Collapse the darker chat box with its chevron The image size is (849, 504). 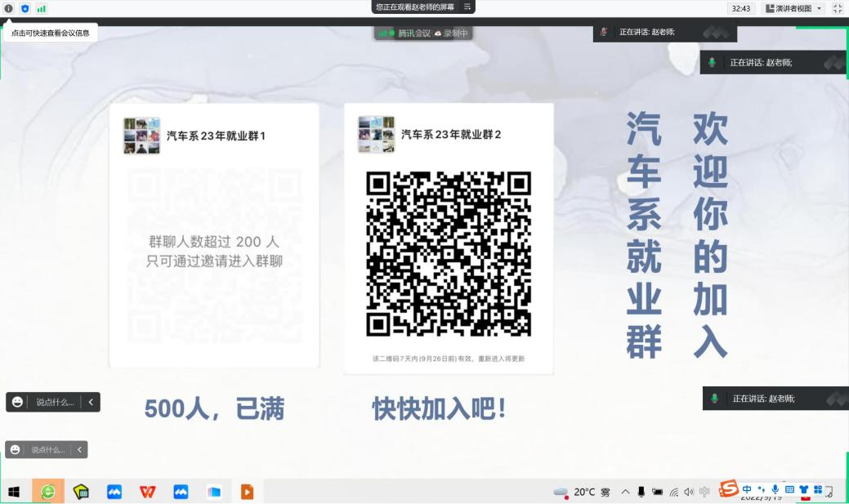point(91,402)
